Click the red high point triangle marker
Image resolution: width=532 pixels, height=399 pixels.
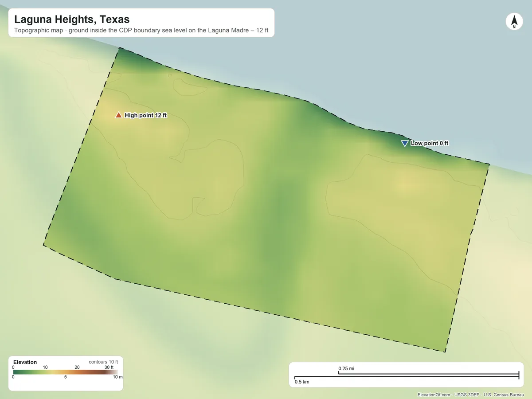(118, 115)
